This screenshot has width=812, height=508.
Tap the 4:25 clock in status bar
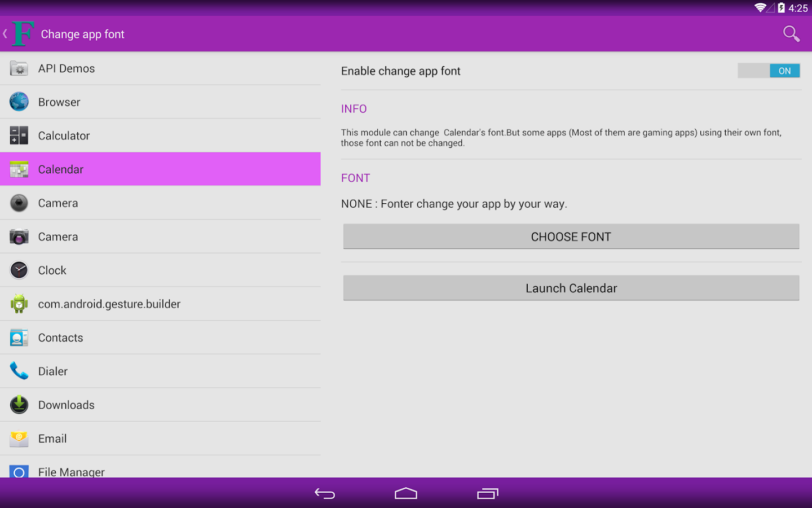(x=798, y=8)
